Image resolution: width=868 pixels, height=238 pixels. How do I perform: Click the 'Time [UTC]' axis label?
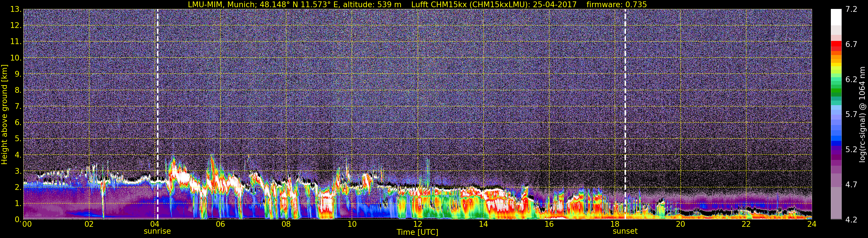point(417,232)
